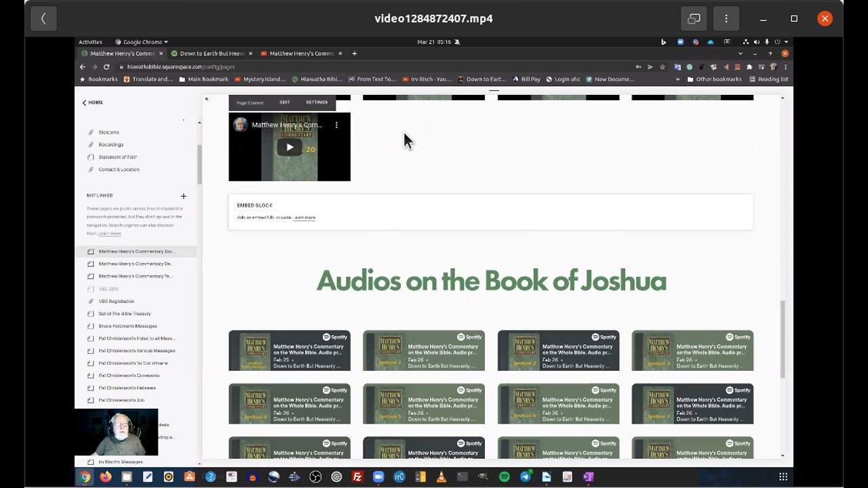Open the Joshua Introduction Spotify episode
Image resolution: width=868 pixels, height=488 pixels.
click(x=290, y=350)
